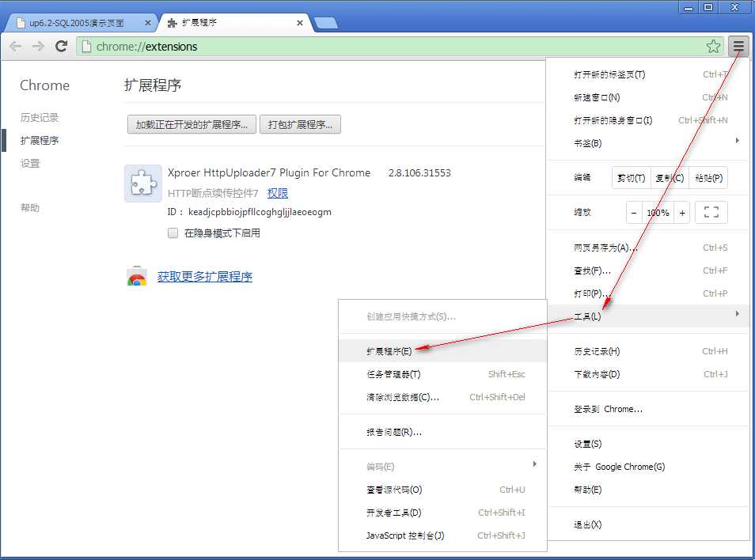Open the 书签(B) menu item
The image size is (755, 560).
click(648, 143)
